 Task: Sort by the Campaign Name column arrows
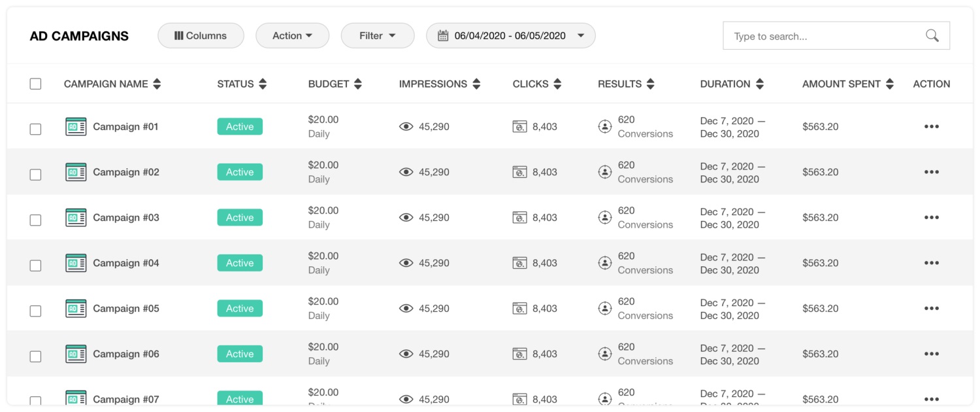(156, 84)
